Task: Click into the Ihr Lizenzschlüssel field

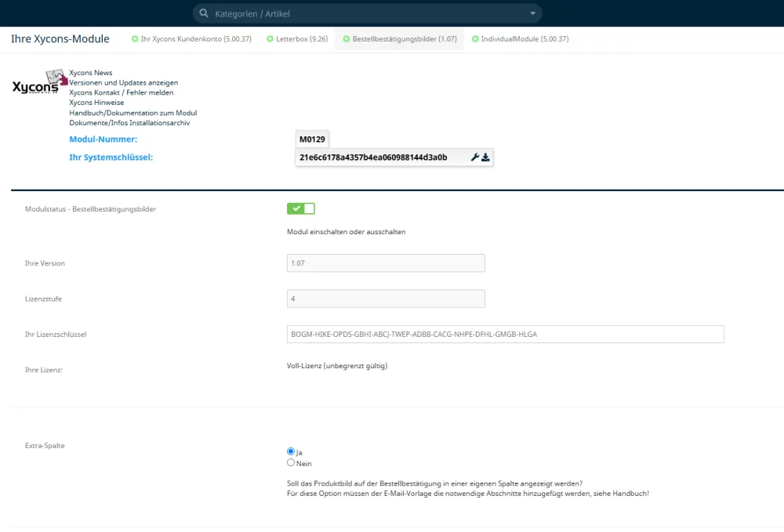Action: click(506, 335)
